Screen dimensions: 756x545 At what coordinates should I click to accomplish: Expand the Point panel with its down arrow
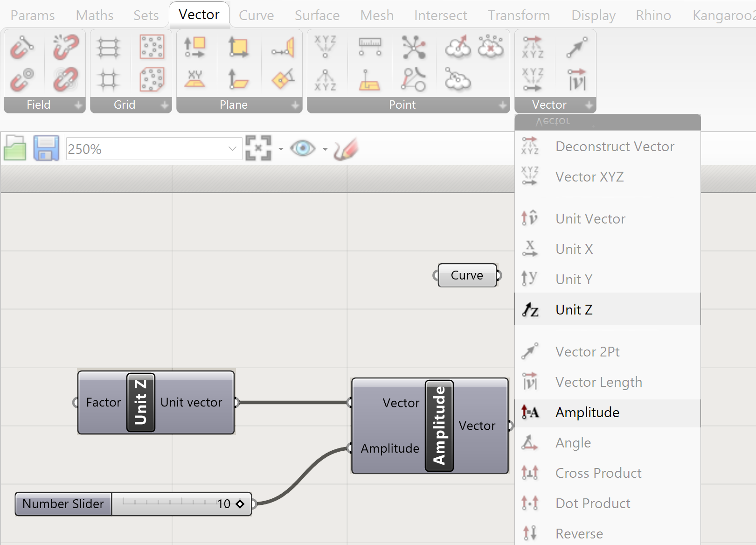click(503, 105)
